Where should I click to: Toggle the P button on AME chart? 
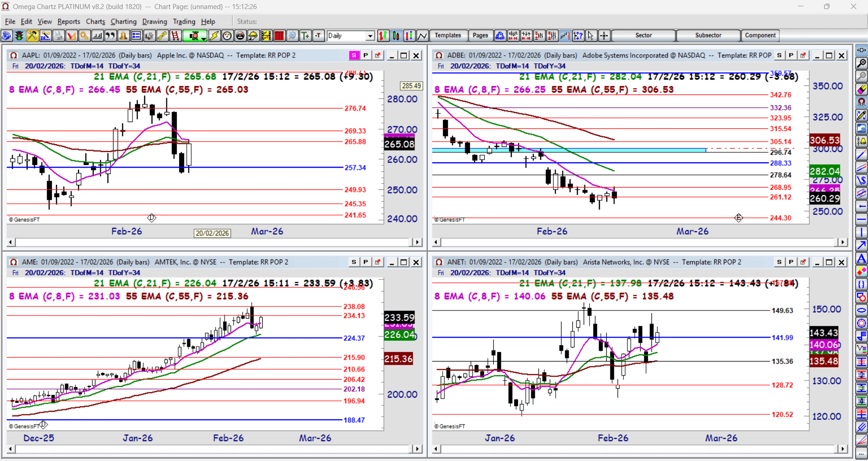point(366,262)
